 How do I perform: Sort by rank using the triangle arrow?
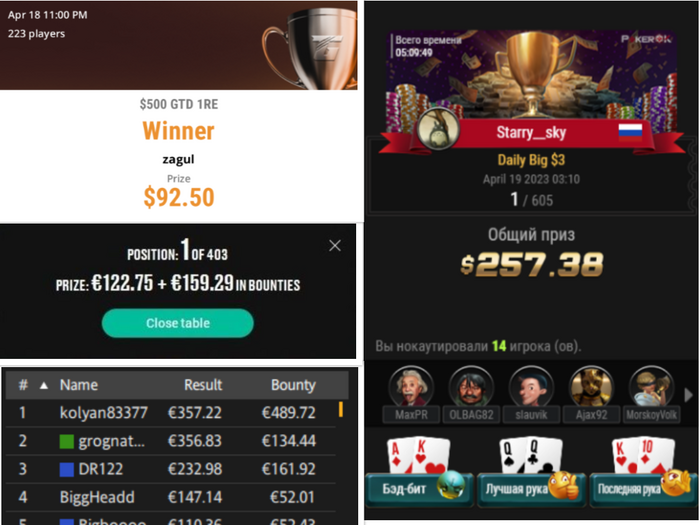[44, 385]
